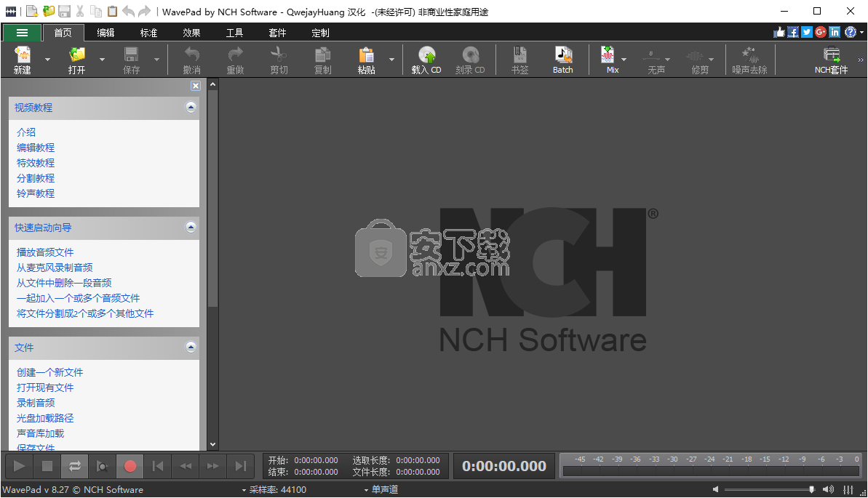The height and width of the screenshot is (498, 868).
Task: Click the Trim (修剪) toolbar icon
Action: [x=694, y=55]
